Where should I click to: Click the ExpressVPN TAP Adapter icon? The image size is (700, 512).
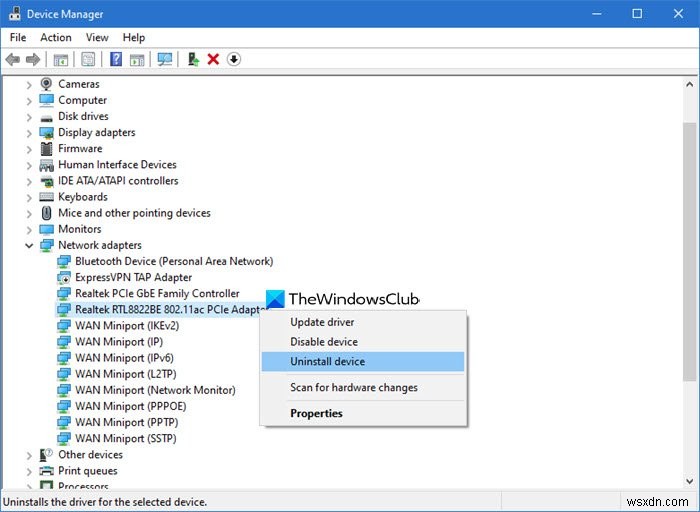[64, 278]
